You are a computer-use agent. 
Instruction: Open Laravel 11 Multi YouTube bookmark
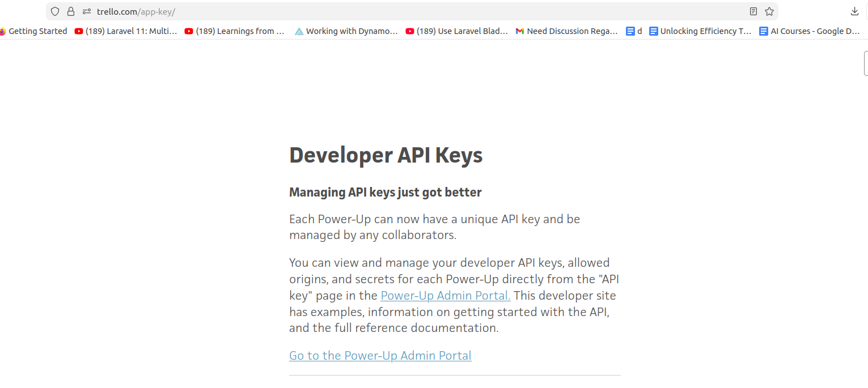tap(126, 31)
